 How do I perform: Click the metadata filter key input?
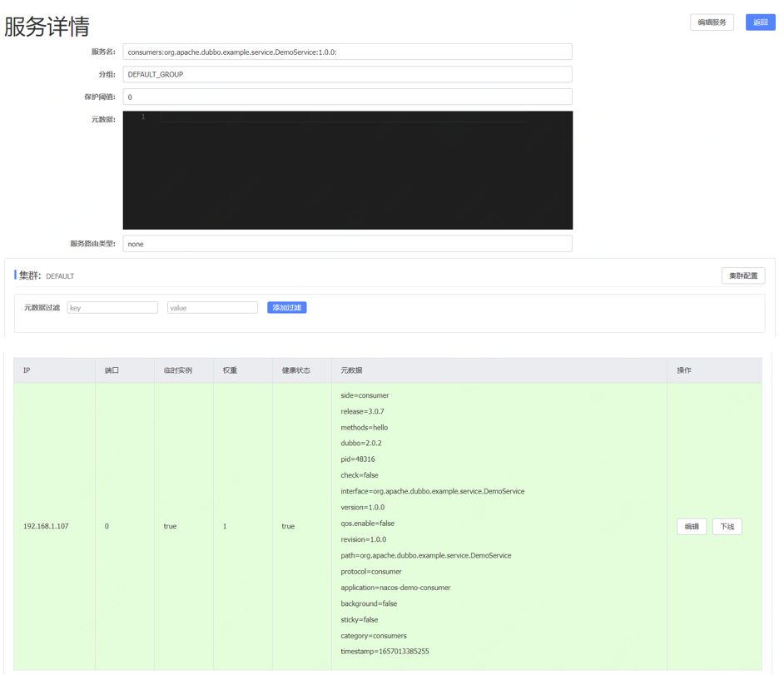112,308
